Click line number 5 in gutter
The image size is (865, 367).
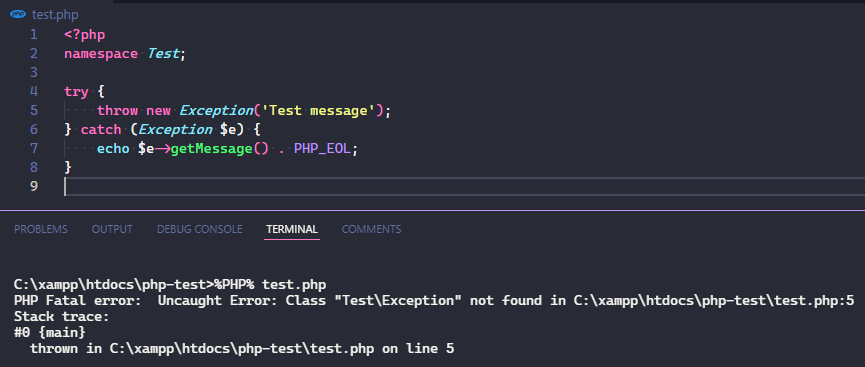click(x=34, y=110)
